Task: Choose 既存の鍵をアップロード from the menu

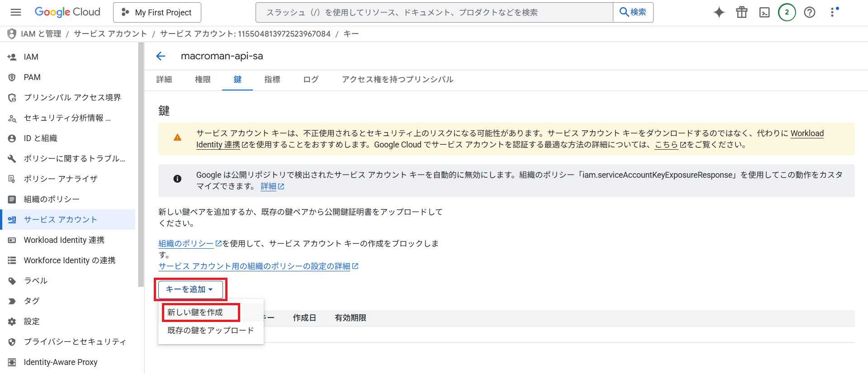Action: click(211, 331)
